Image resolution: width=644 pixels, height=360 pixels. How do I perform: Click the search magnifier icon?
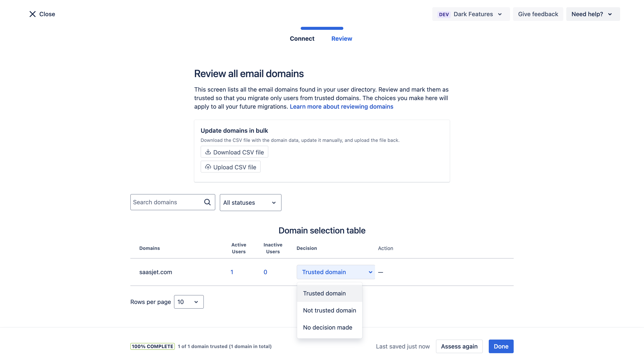click(207, 202)
